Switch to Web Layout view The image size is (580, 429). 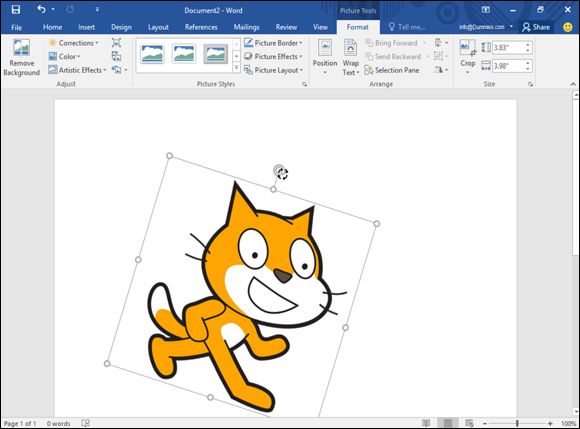tap(469, 423)
